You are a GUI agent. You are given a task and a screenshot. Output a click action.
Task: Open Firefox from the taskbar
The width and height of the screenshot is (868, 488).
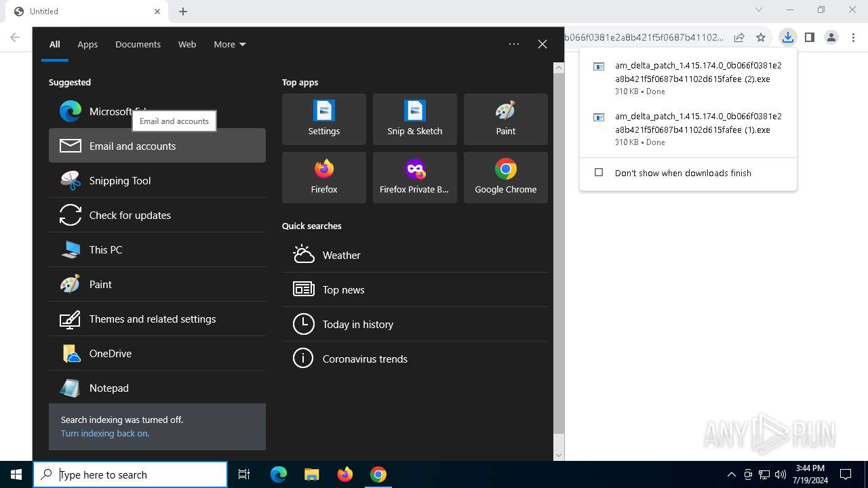click(x=345, y=474)
